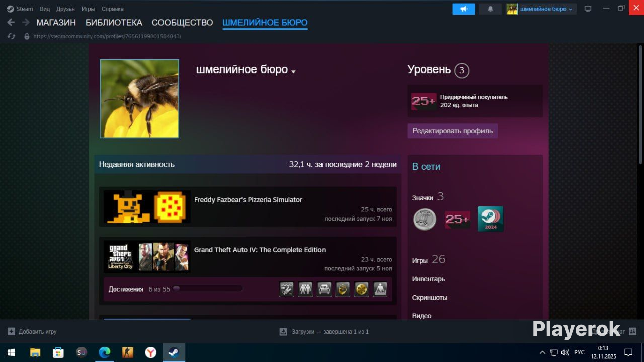Viewport: 644px width, 362px height.
Task: Expand the account dropdown шмелийное бюро
Action: click(541, 9)
